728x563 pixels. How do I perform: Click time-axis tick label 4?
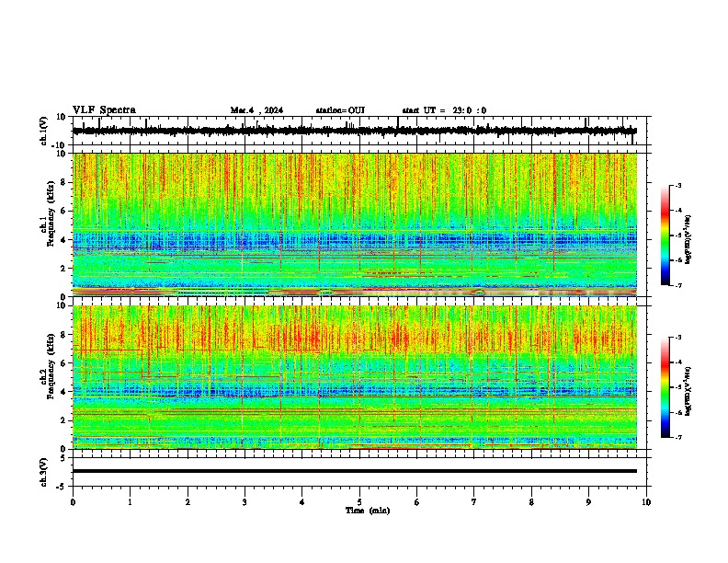[302, 502]
